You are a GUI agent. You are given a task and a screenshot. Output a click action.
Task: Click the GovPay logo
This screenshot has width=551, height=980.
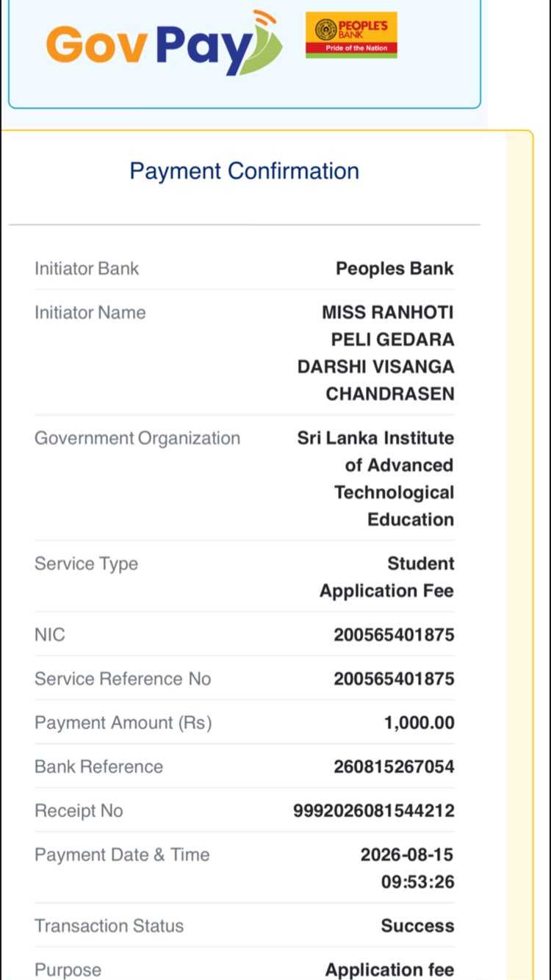165,43
